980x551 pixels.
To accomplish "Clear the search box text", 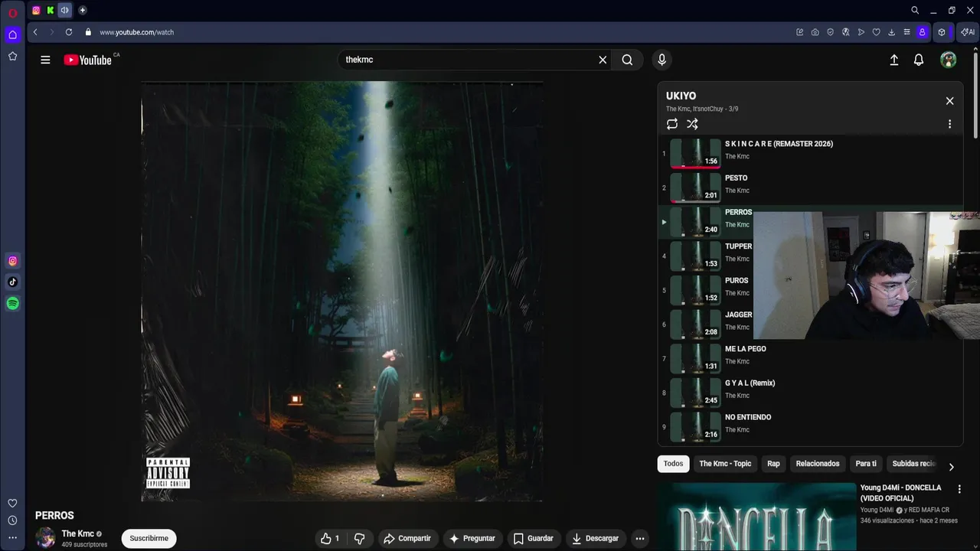I will click(x=603, y=60).
